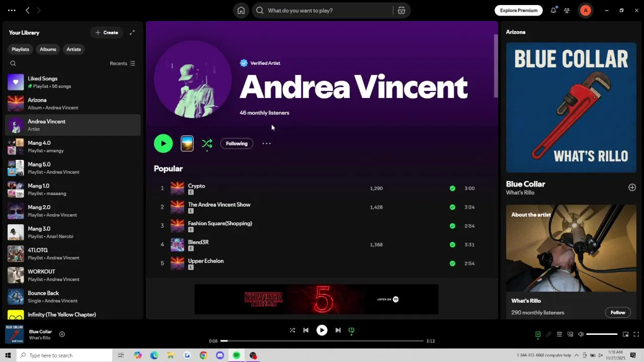This screenshot has height=362, width=644.
Task: Enter full screen mode
Action: (636, 334)
